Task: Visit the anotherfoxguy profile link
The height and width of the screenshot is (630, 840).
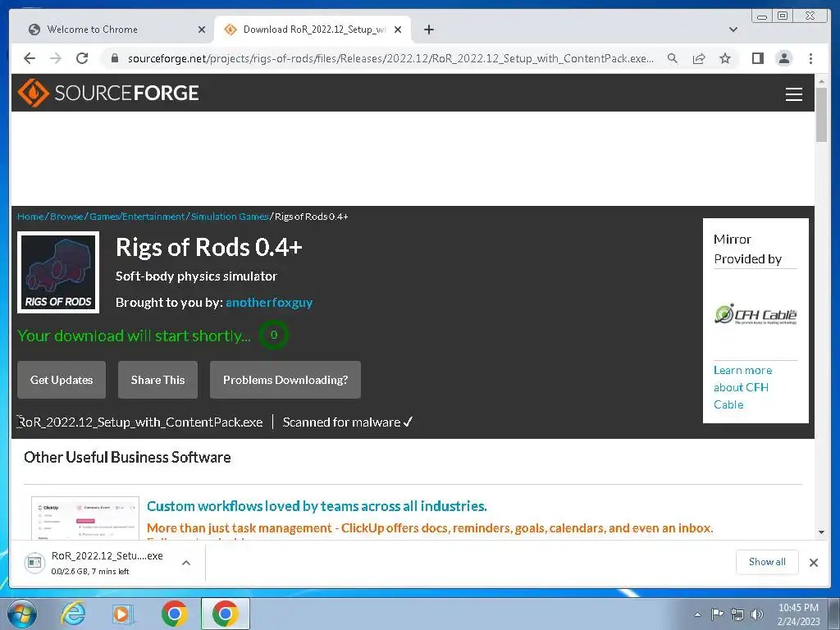Action: click(269, 302)
